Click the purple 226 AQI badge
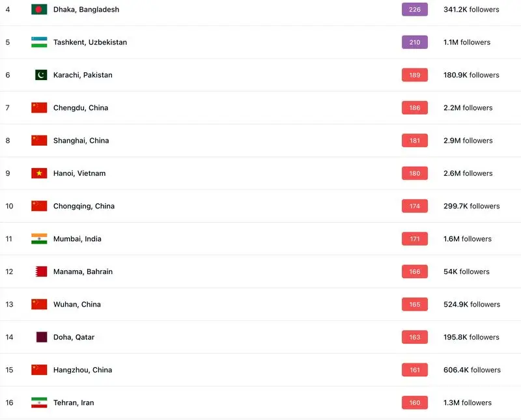 [414, 10]
